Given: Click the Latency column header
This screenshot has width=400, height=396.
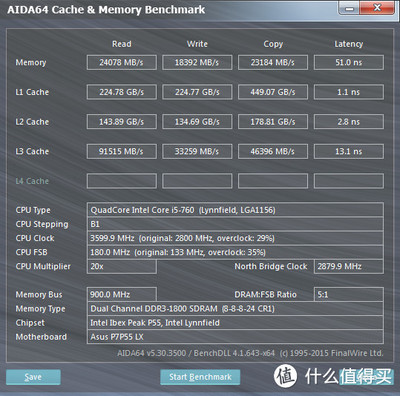Looking at the screenshot, I should (349, 44).
